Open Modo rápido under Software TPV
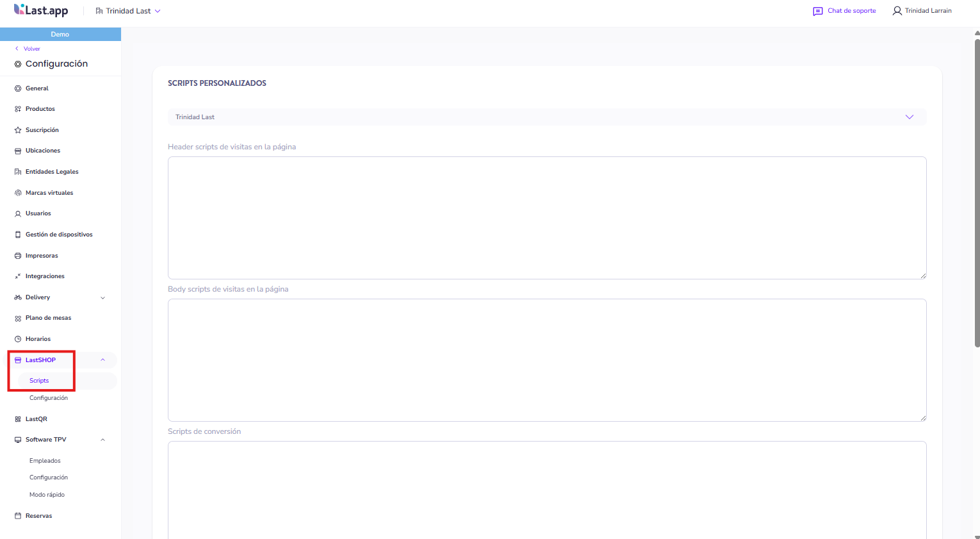Viewport: 980px width, 539px height. click(x=47, y=495)
